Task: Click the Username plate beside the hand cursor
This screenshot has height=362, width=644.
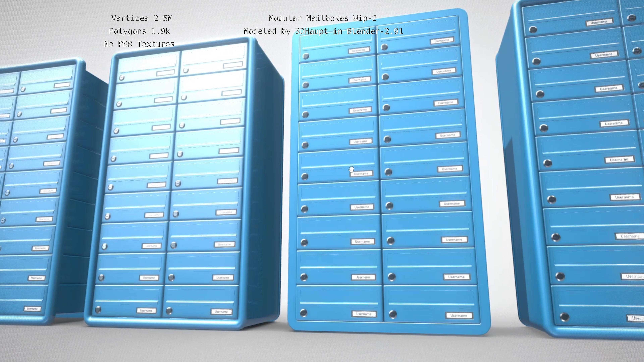Action: tap(361, 174)
